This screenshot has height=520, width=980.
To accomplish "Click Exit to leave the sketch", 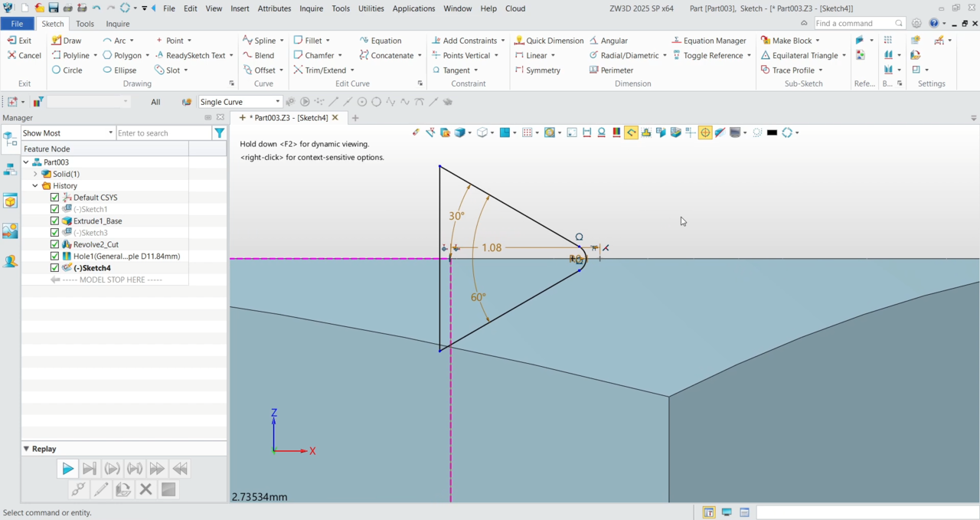I will 19,41.
